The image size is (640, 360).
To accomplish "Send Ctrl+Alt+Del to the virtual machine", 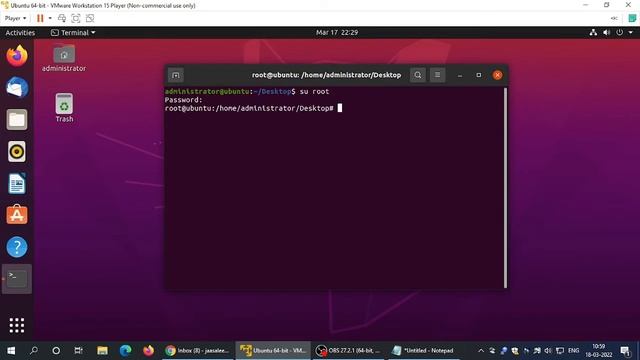I will [62, 18].
